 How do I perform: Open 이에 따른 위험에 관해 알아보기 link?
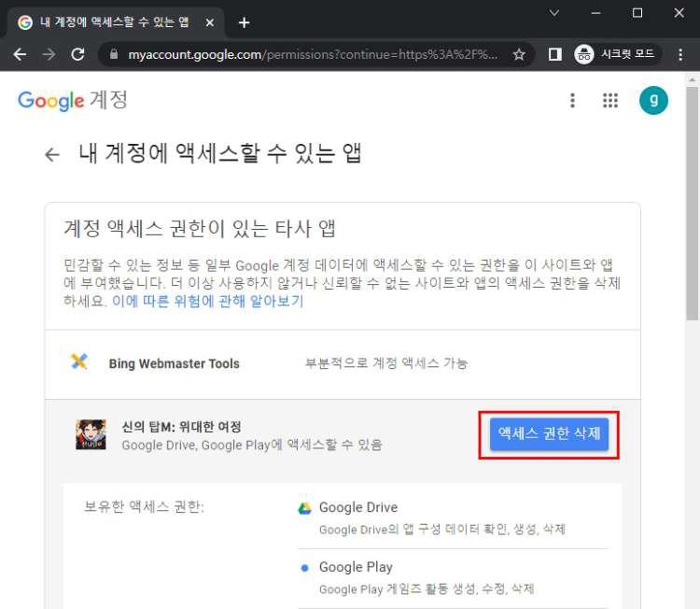point(207,301)
